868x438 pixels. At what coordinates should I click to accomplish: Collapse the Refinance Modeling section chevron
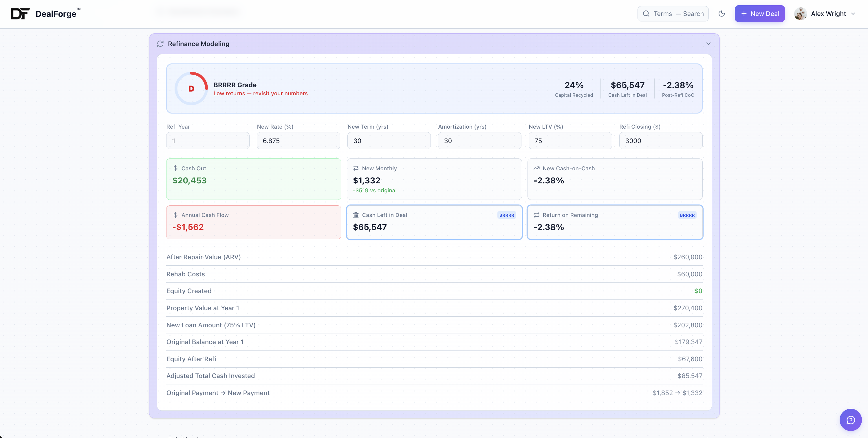pos(708,44)
